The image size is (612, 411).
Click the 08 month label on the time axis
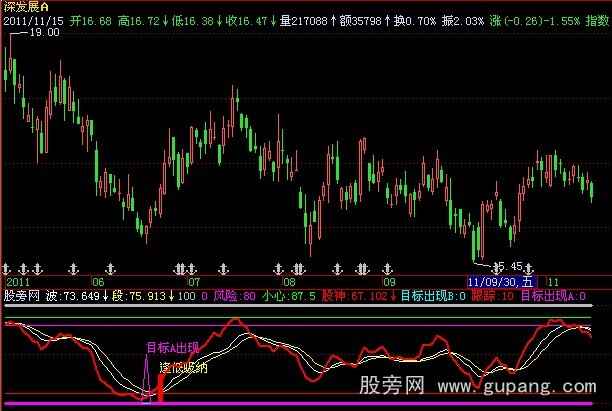pos(289,282)
